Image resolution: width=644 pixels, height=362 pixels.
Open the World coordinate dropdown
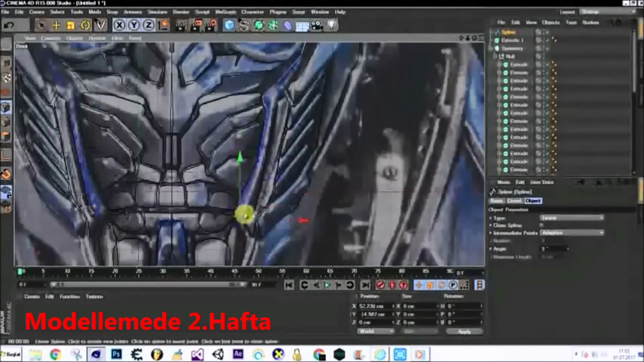[x=376, y=331]
